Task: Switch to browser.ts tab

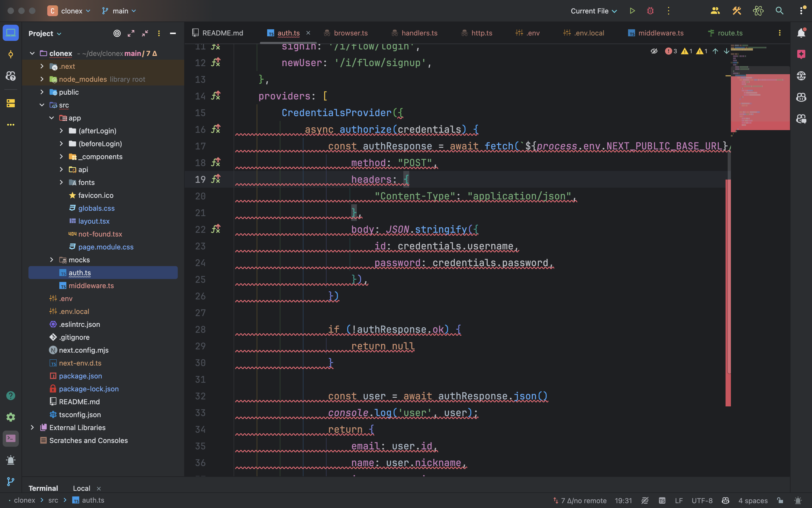Action: (346, 33)
